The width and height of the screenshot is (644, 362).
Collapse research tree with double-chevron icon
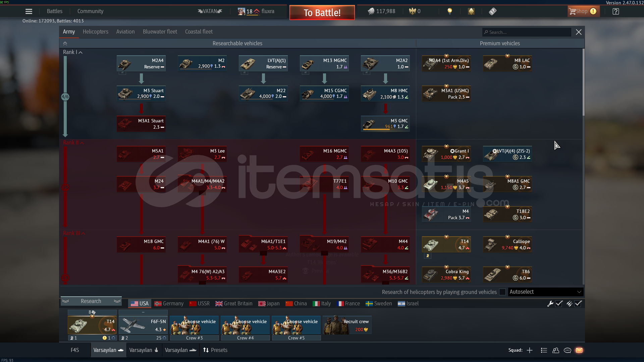[x=65, y=44]
